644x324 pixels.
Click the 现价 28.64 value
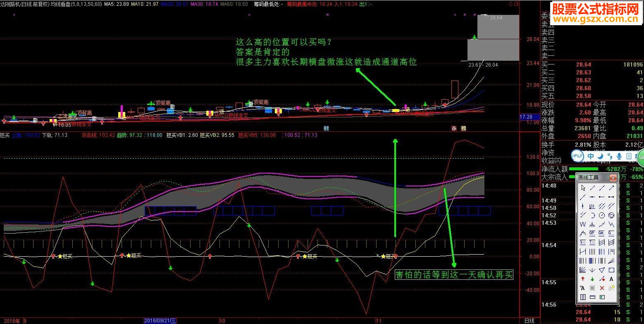583,105
